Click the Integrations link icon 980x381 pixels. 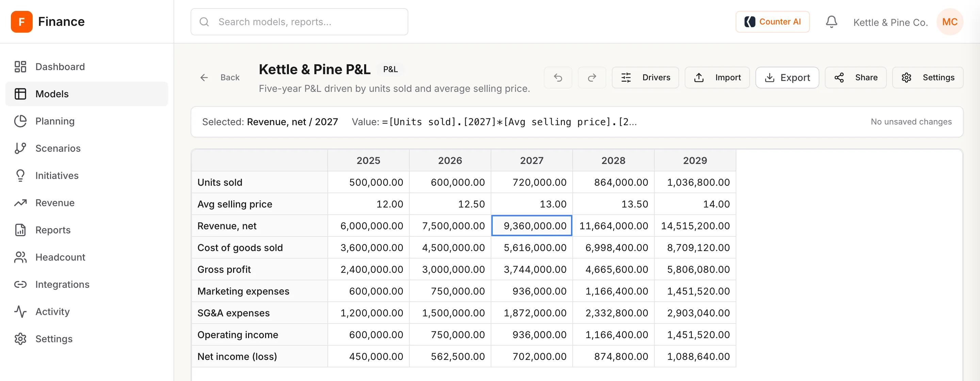click(x=20, y=284)
